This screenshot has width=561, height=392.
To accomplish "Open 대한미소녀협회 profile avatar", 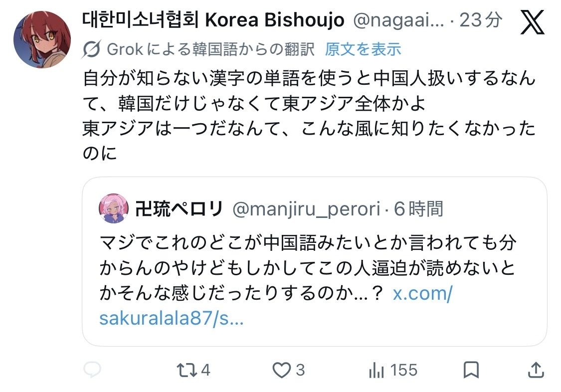I will tap(42, 39).
